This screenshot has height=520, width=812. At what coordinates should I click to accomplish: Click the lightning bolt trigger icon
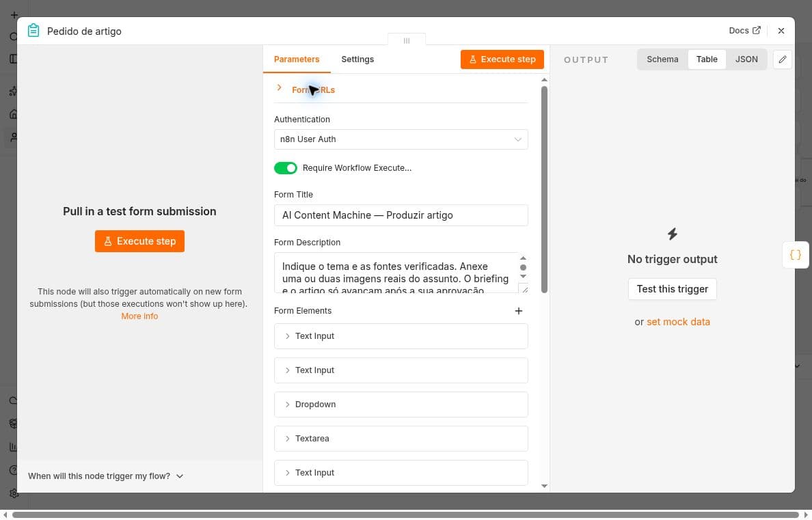672,234
